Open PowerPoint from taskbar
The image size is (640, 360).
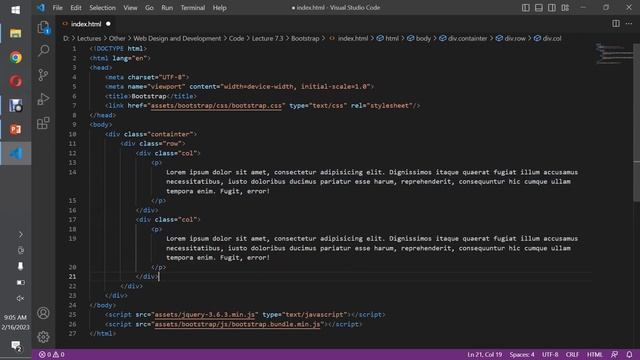pos(16,129)
